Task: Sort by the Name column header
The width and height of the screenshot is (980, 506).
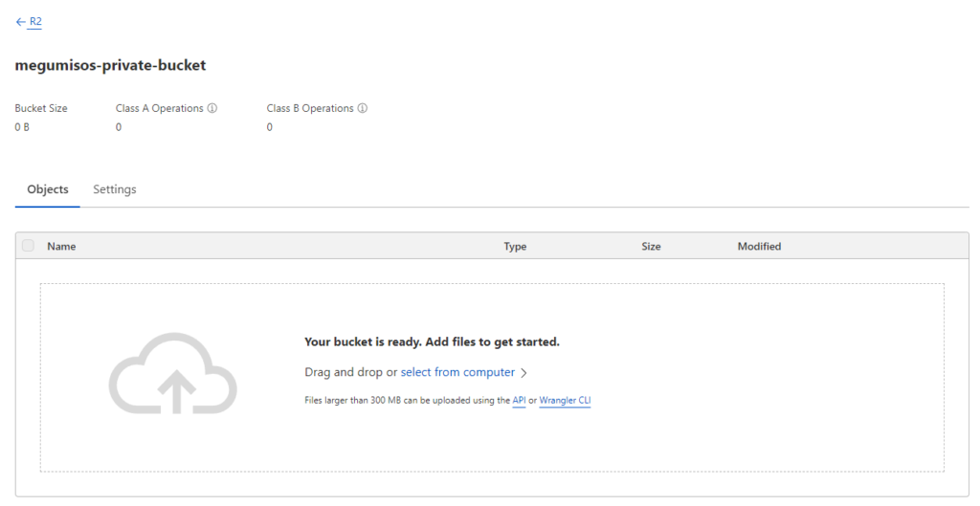Action: [61, 246]
